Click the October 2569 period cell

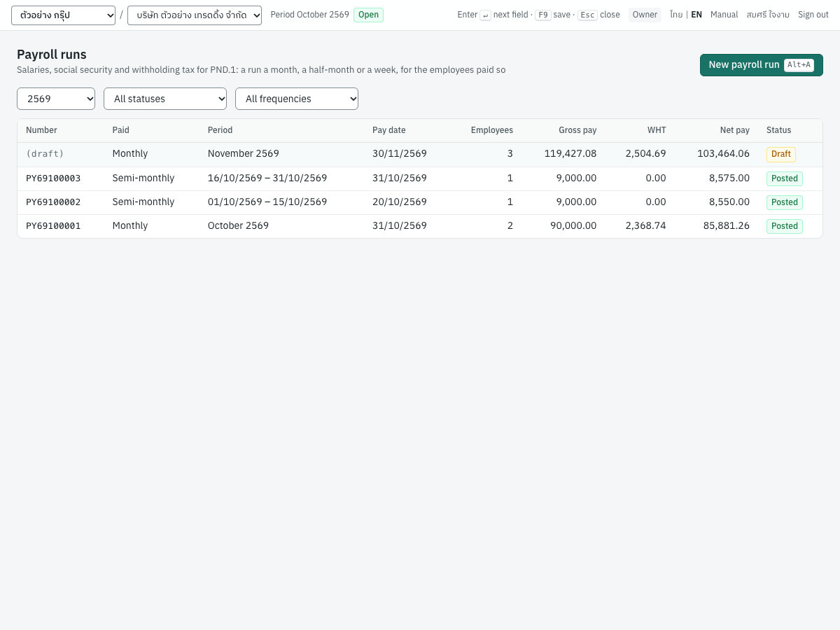tap(238, 226)
